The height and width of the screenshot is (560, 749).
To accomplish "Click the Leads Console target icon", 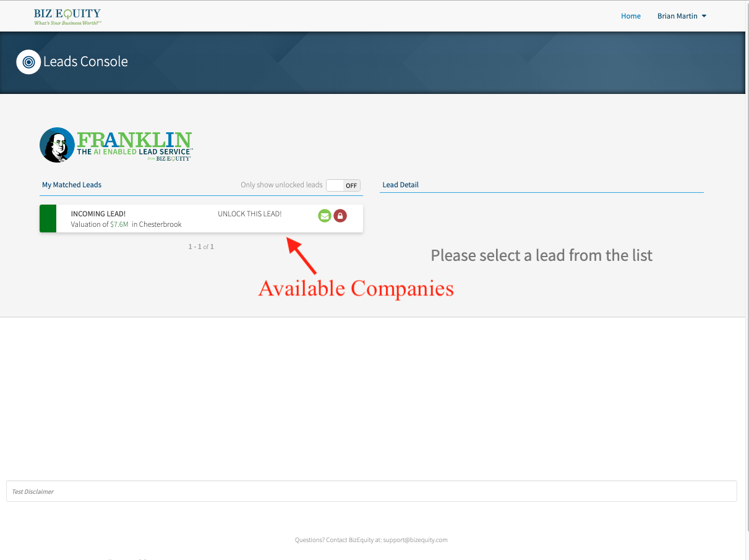I will point(28,62).
